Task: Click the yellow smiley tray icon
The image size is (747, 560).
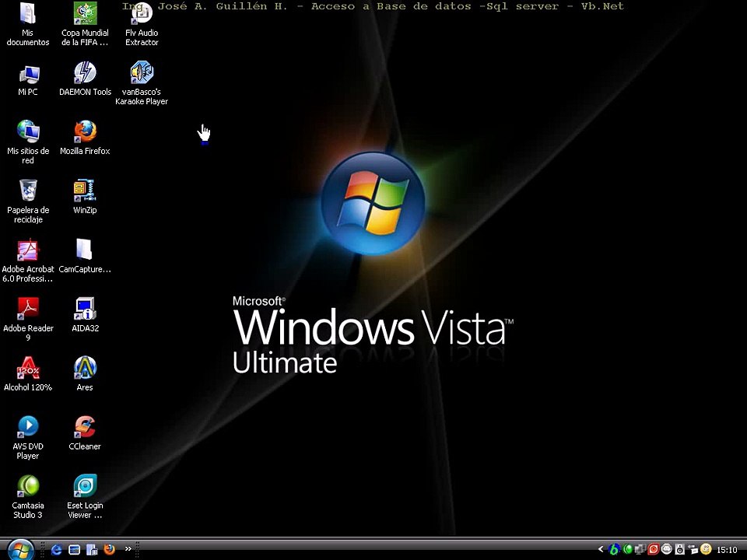Action: tap(706, 550)
